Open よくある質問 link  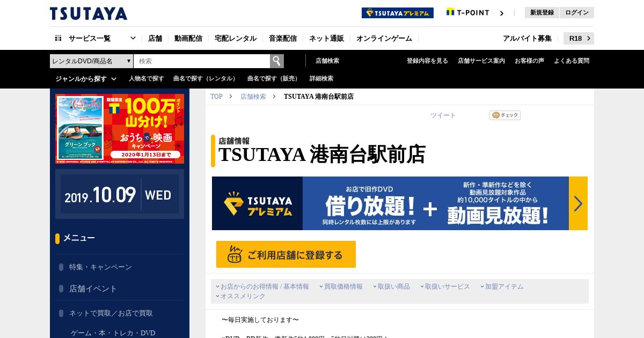(x=572, y=61)
